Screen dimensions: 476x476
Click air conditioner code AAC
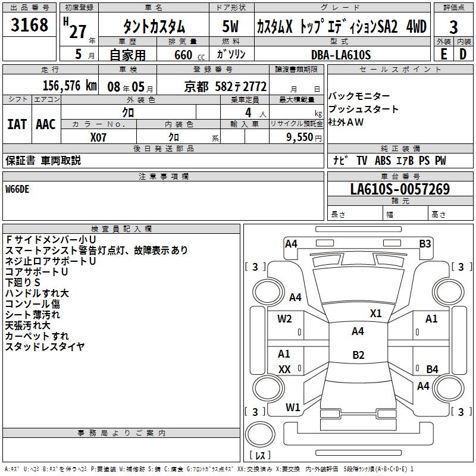46,124
